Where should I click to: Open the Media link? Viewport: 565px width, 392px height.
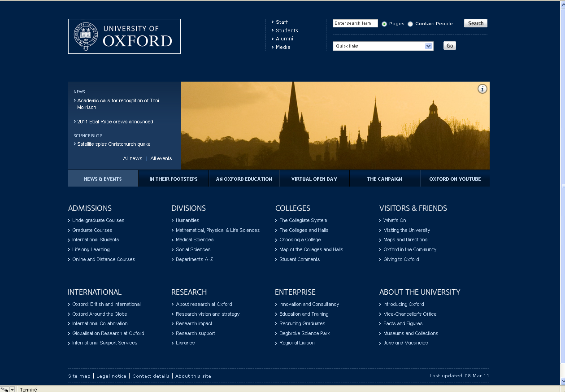click(283, 47)
